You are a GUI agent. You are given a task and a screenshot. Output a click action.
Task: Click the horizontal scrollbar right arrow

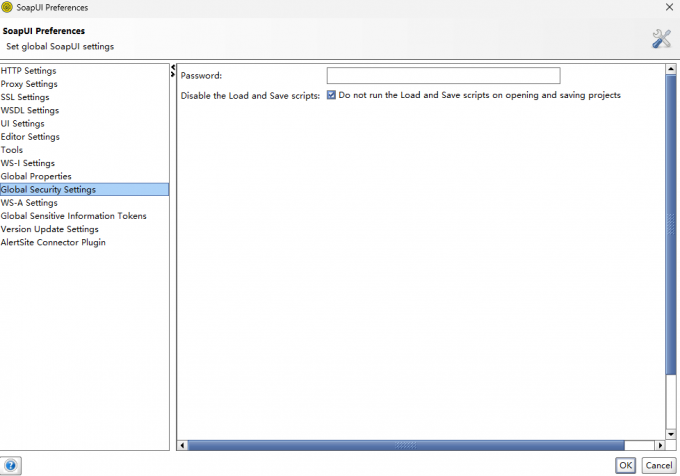(660, 445)
